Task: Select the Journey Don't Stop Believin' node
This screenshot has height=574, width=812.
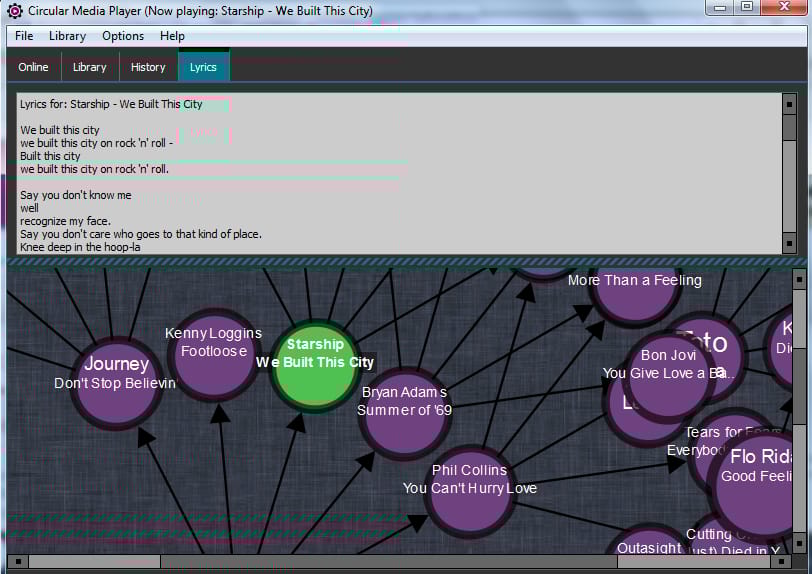Action: [117, 383]
